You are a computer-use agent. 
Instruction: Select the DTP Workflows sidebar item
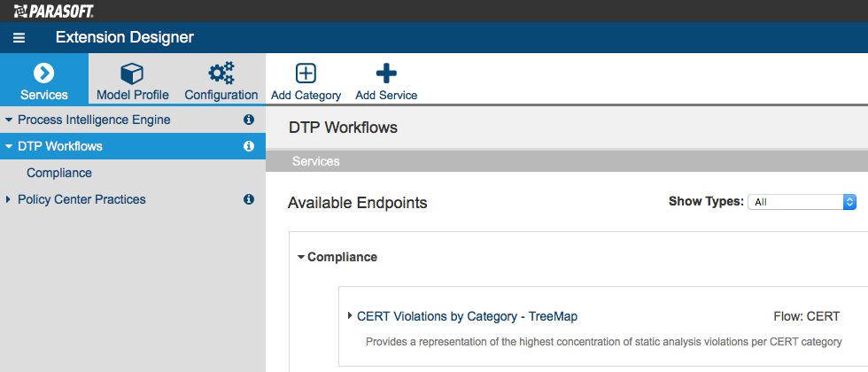(133, 146)
